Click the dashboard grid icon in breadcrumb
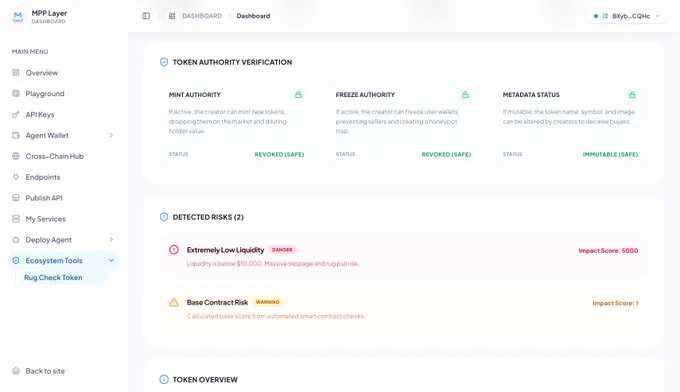 click(x=172, y=16)
